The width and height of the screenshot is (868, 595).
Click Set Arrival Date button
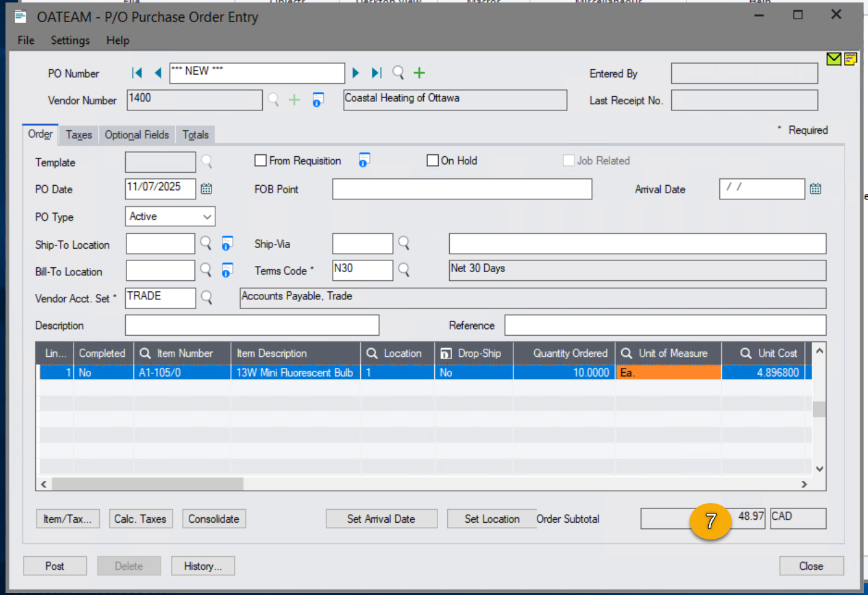(381, 519)
